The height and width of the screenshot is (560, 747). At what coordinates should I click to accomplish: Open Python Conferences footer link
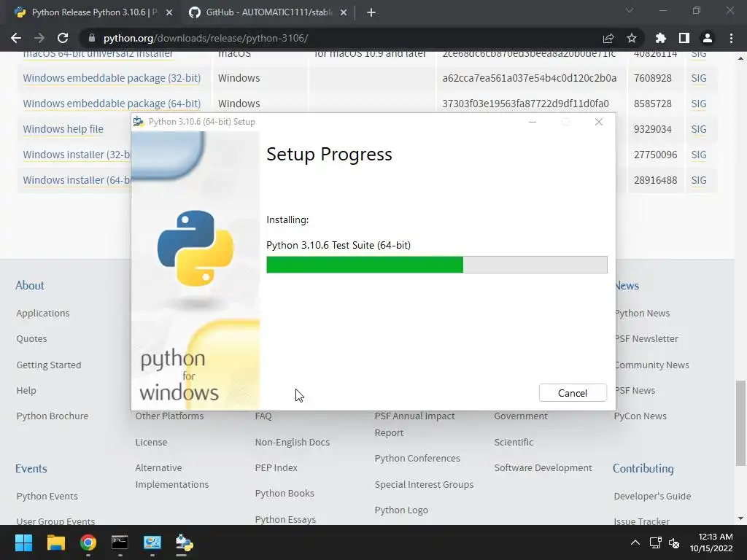point(417,458)
